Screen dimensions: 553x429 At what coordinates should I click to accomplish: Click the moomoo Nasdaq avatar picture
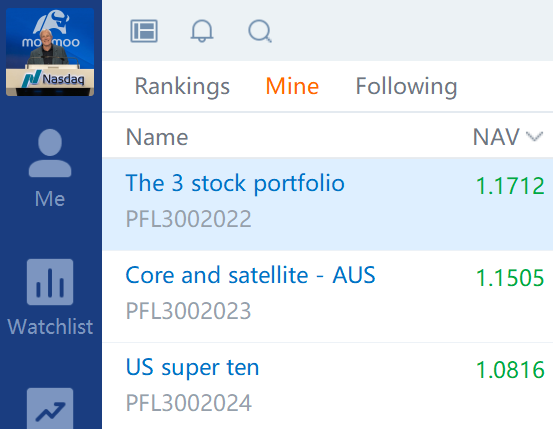pos(50,52)
